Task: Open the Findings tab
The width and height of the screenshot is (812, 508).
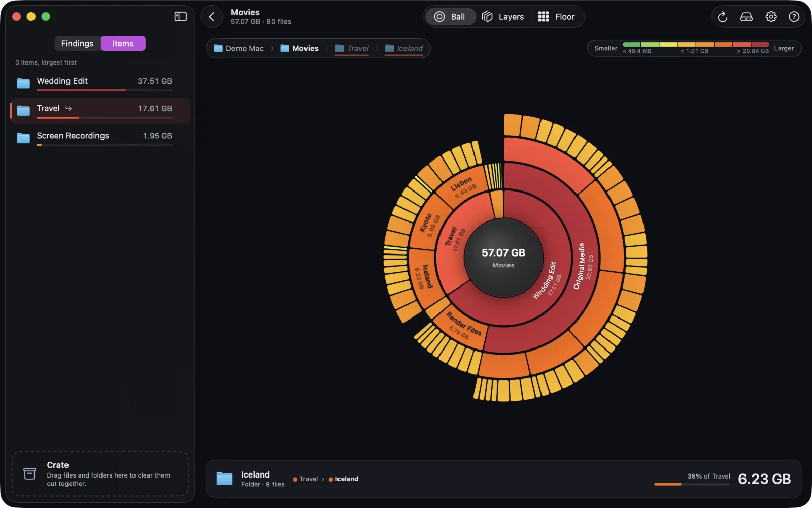Action: [77, 43]
